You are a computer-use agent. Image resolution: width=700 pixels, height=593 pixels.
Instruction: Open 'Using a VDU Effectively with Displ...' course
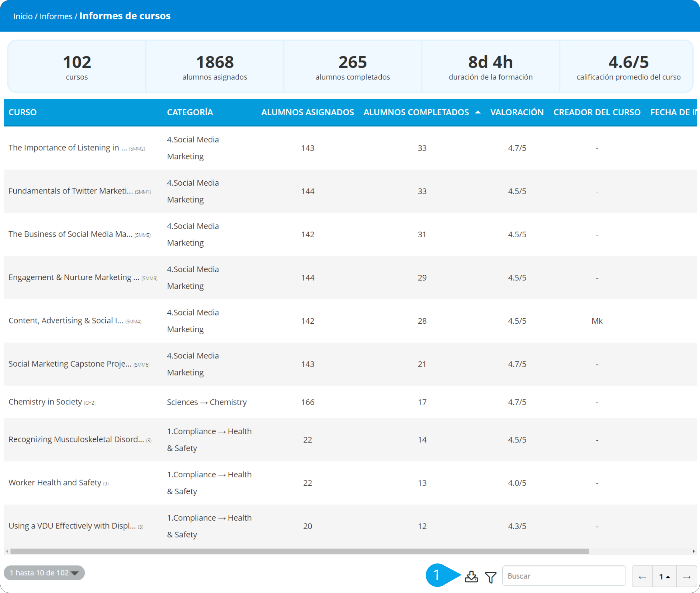[x=72, y=526]
